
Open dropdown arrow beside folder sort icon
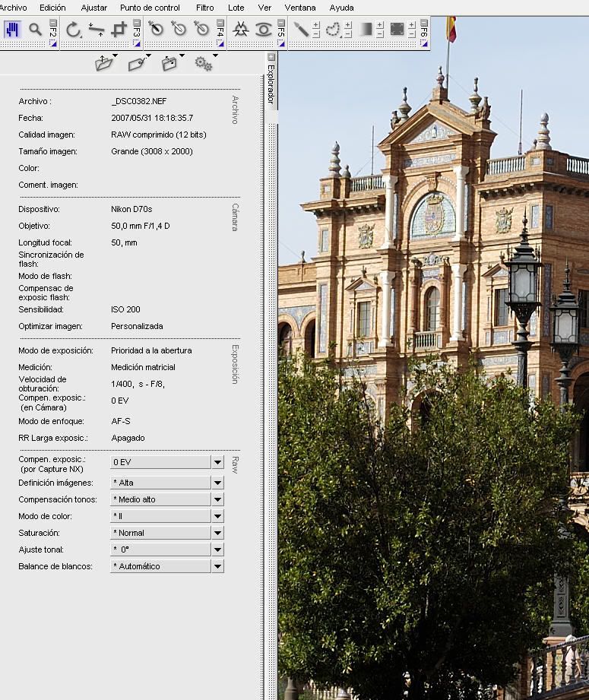click(x=182, y=55)
